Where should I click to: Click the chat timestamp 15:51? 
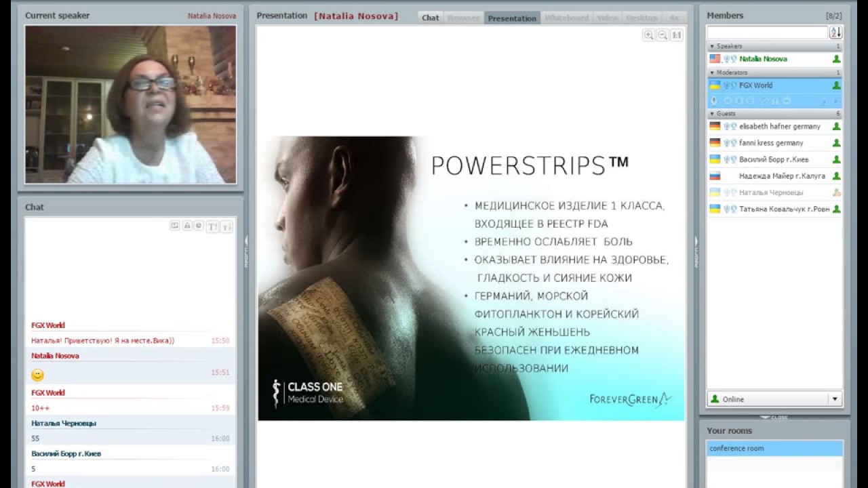click(220, 373)
